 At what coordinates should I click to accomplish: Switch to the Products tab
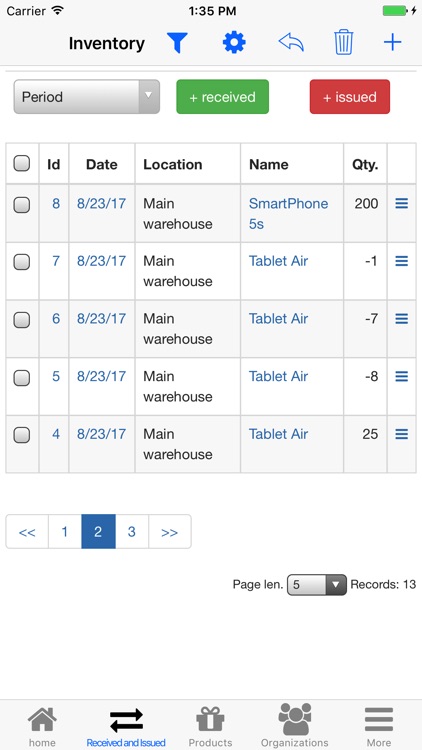(211, 727)
